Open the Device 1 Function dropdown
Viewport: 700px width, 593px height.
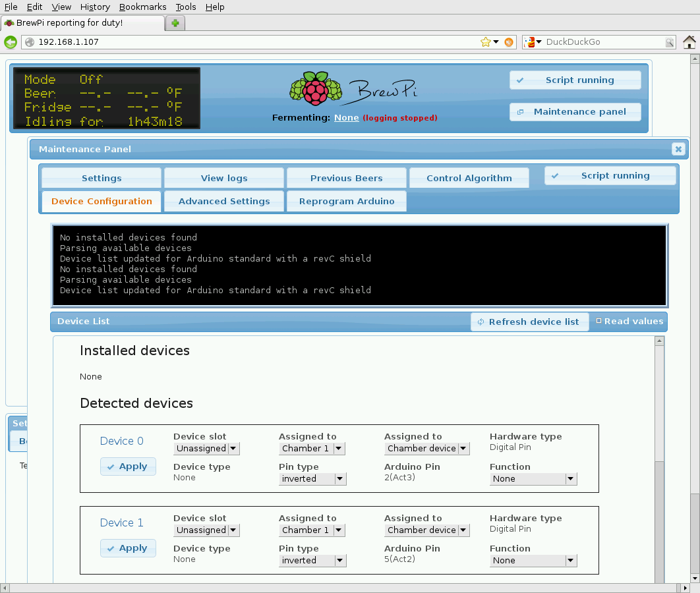point(533,561)
